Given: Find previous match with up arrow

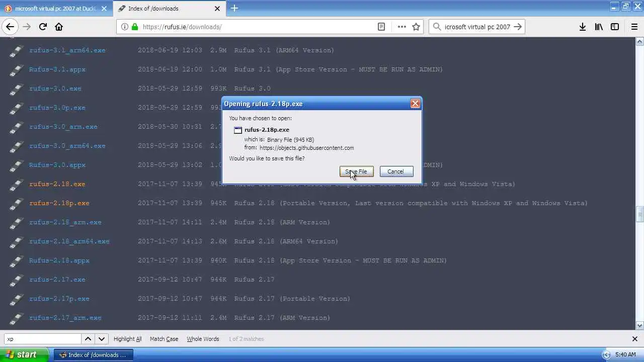Looking at the screenshot, I should point(88,339).
